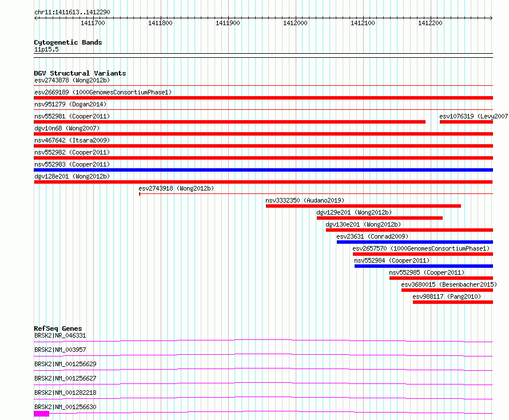Open nsv552985 (Cooper2011) variant label
Screen dimensions: 509x420
427,272
